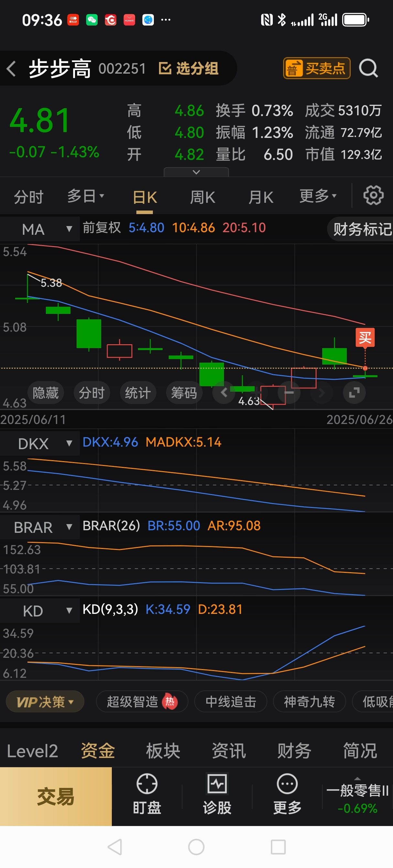
Task: Open the 诊股 diagnosis icon
Action: coord(217,783)
